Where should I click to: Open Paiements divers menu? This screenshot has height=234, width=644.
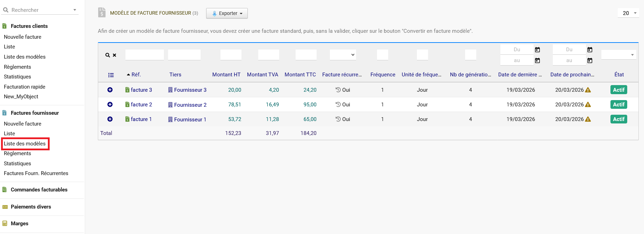click(31, 207)
